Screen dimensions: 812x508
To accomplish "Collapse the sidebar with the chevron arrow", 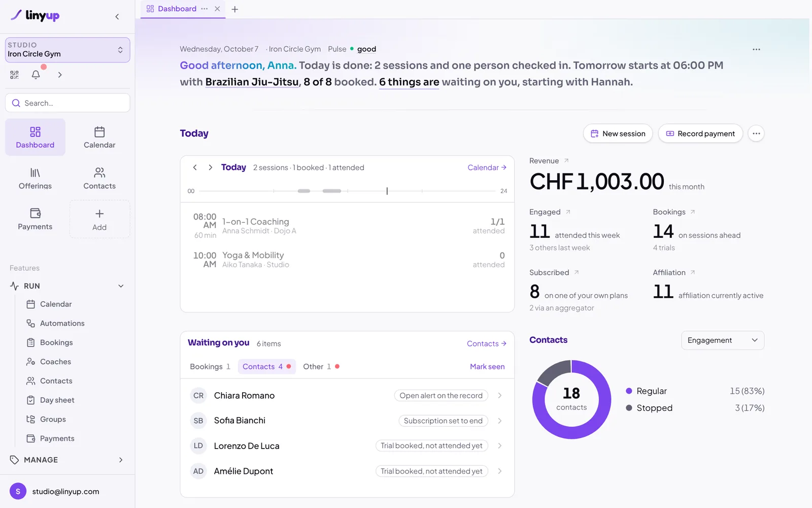I will [x=117, y=17].
